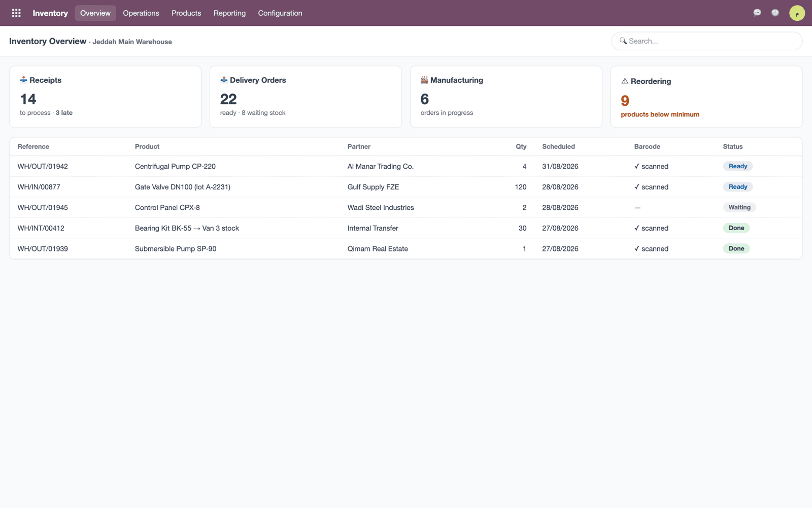
Task: Open the Products menu
Action: 186,13
